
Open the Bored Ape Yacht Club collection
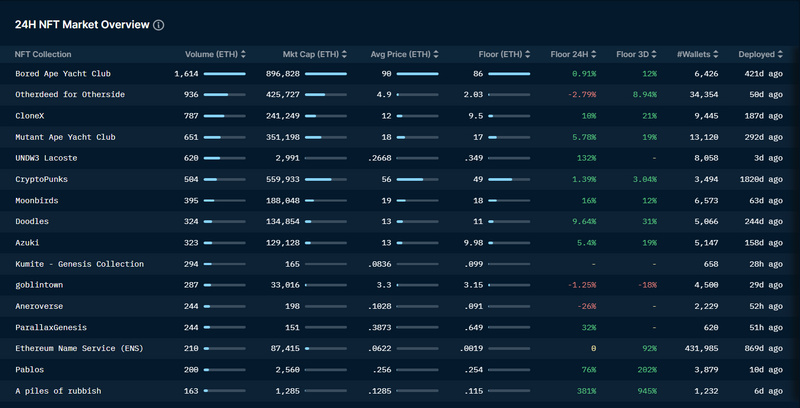62,74
